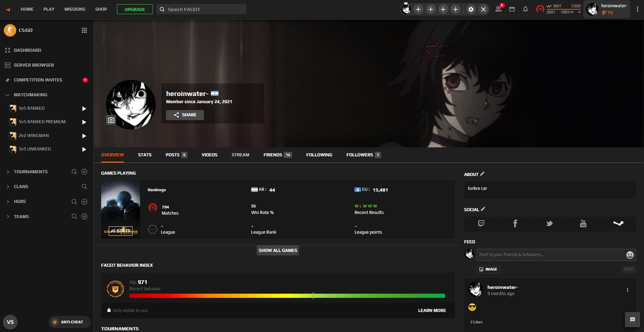Switch to the POSTS tab
Image resolution: width=644 pixels, height=332 pixels.
click(x=176, y=155)
